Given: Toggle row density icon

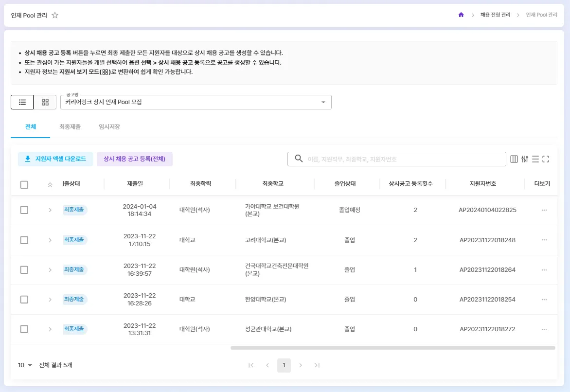Looking at the screenshot, I should pyautogui.click(x=535, y=159).
